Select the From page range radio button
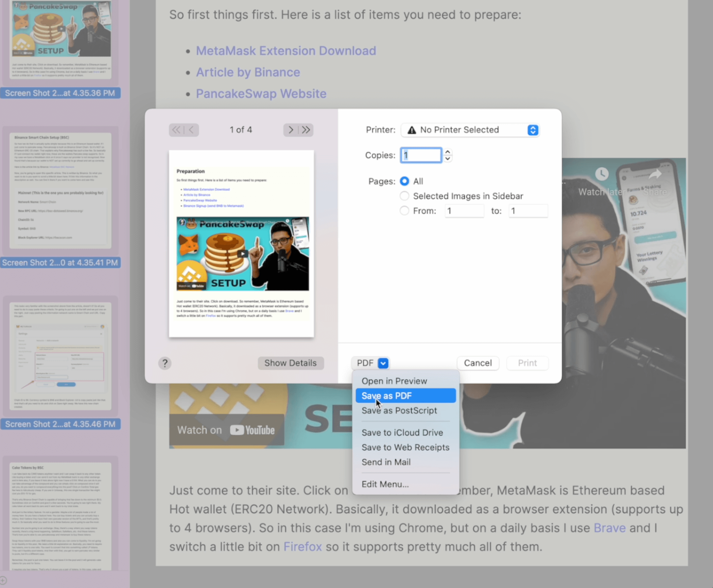 pyautogui.click(x=404, y=211)
